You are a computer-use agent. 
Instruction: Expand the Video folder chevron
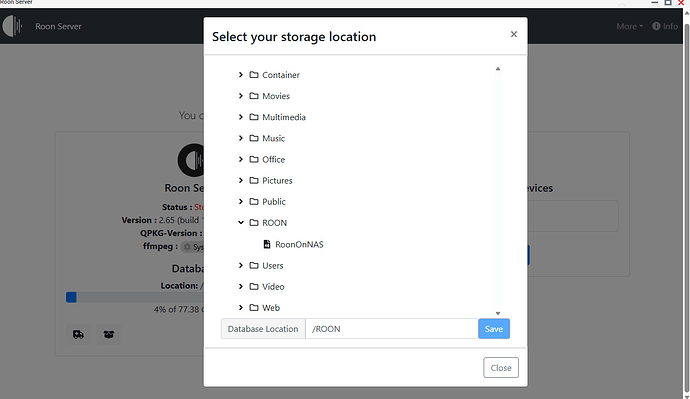click(x=241, y=286)
